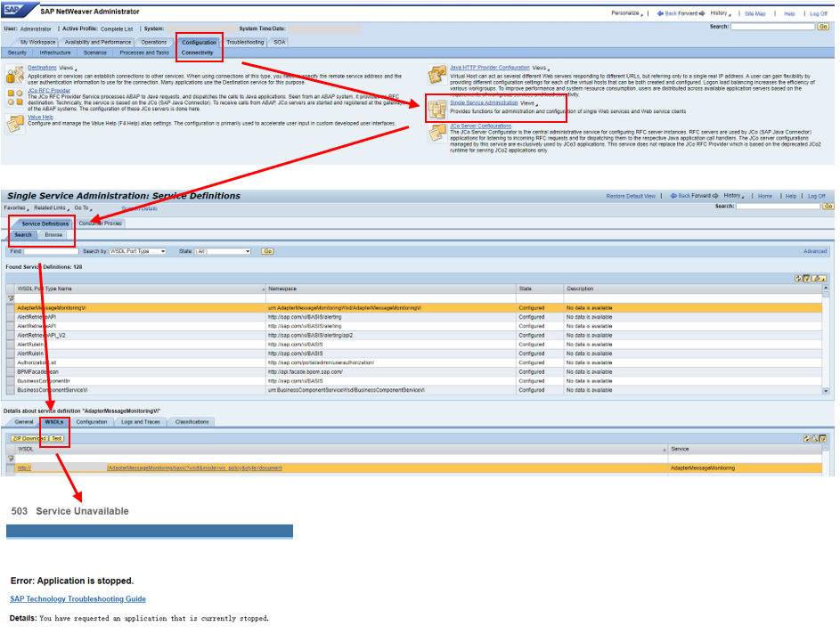
Task: Select the Connectivity sub-tab
Action: 197,53
